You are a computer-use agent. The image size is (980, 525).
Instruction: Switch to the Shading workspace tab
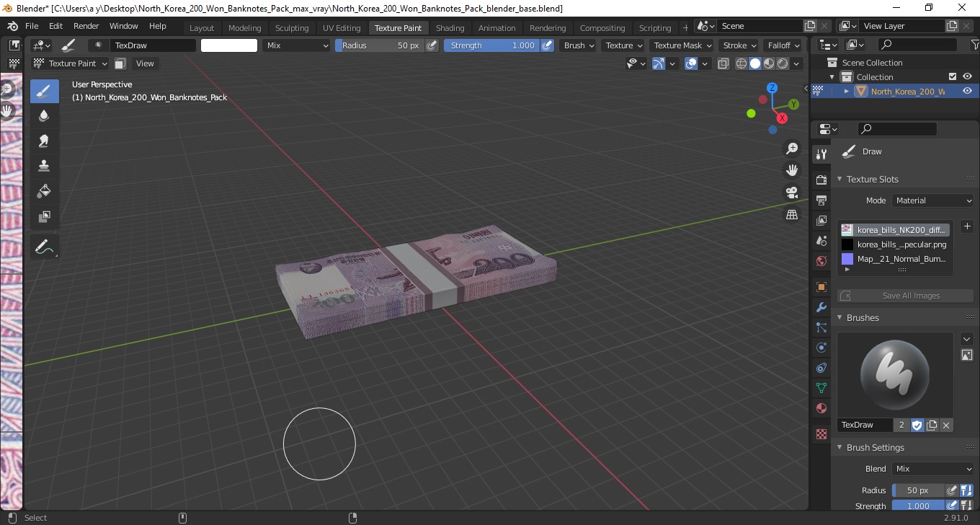click(x=450, y=28)
